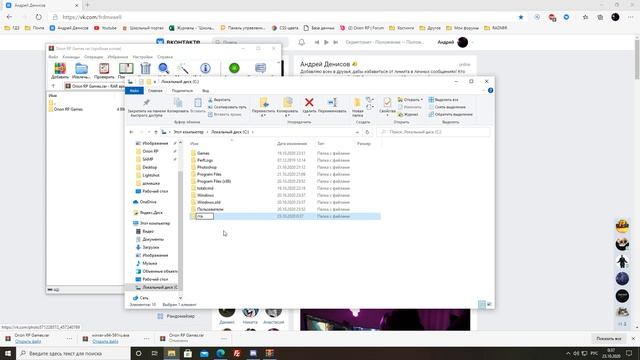Switch Explorer to details view icon
This screenshot has width=640, height=360.
point(482,304)
